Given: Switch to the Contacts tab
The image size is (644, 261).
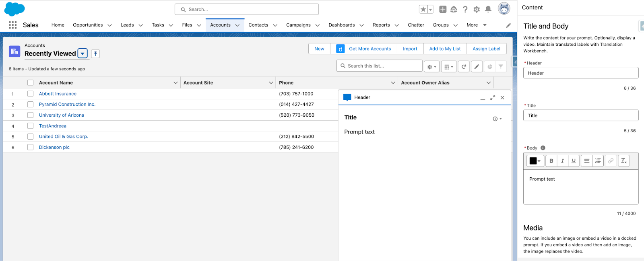Looking at the screenshot, I should pos(258,25).
